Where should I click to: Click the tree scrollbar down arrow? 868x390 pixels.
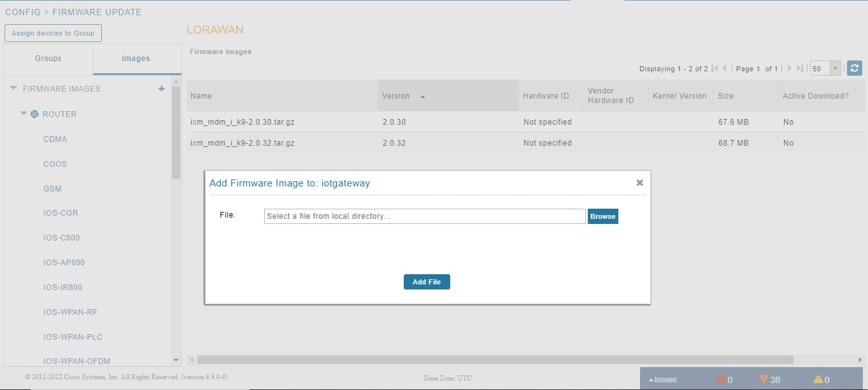[176, 361]
